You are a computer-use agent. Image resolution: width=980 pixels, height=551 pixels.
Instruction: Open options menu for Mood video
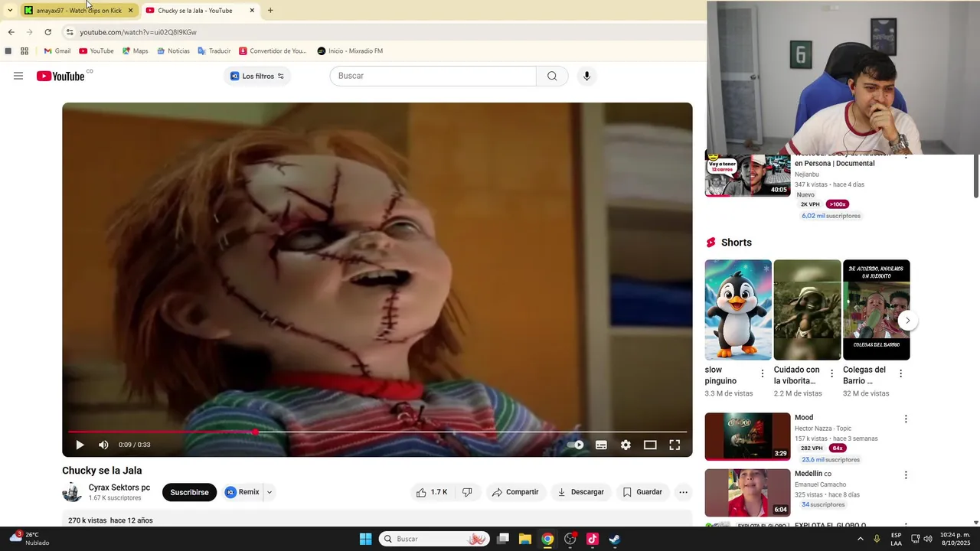pos(906,419)
